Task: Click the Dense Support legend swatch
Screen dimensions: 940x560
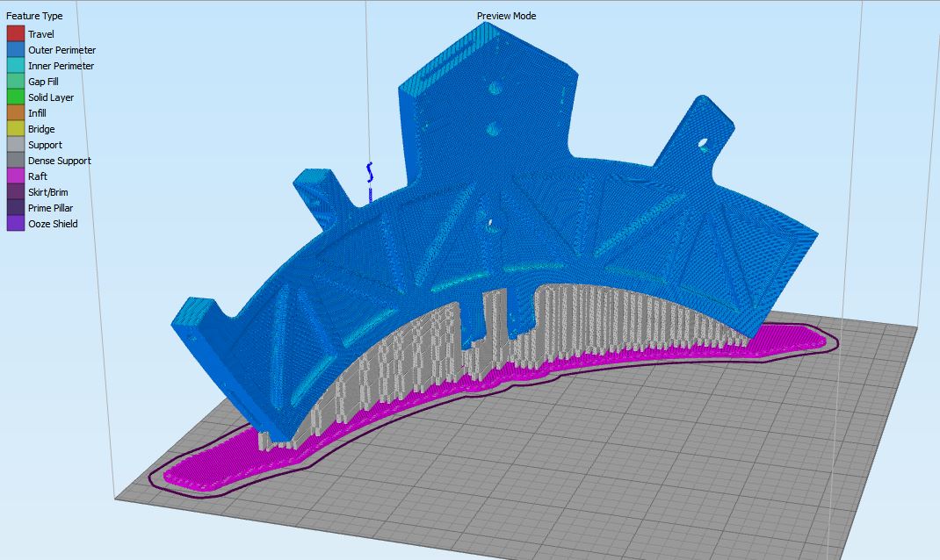Action: click(15, 161)
